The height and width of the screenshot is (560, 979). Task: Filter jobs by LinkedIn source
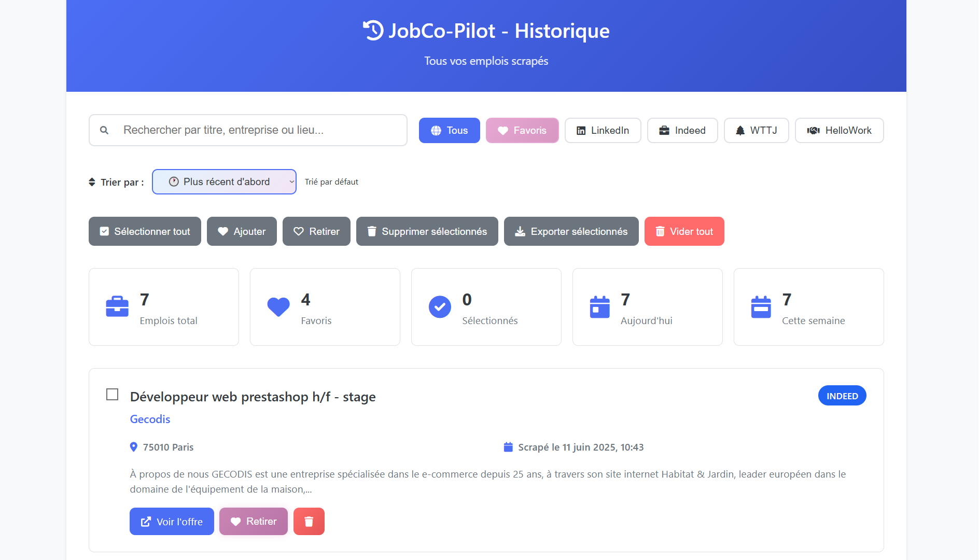click(603, 131)
